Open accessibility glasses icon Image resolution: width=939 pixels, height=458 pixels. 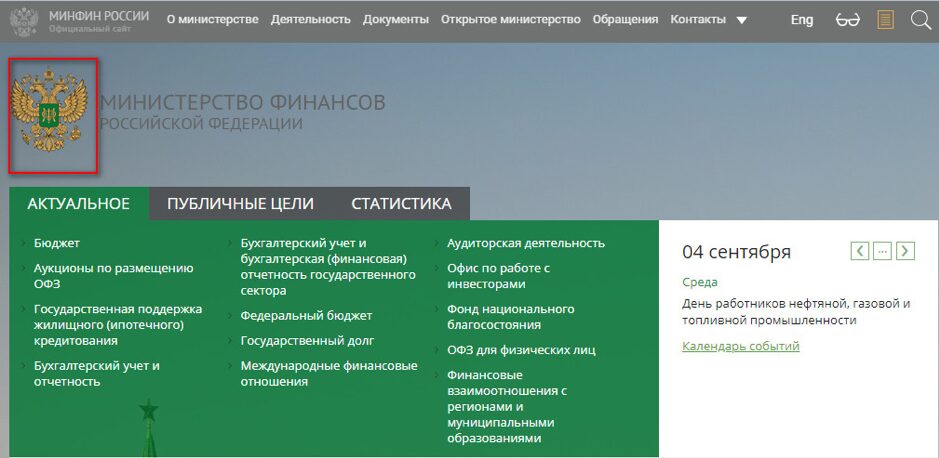tap(847, 20)
